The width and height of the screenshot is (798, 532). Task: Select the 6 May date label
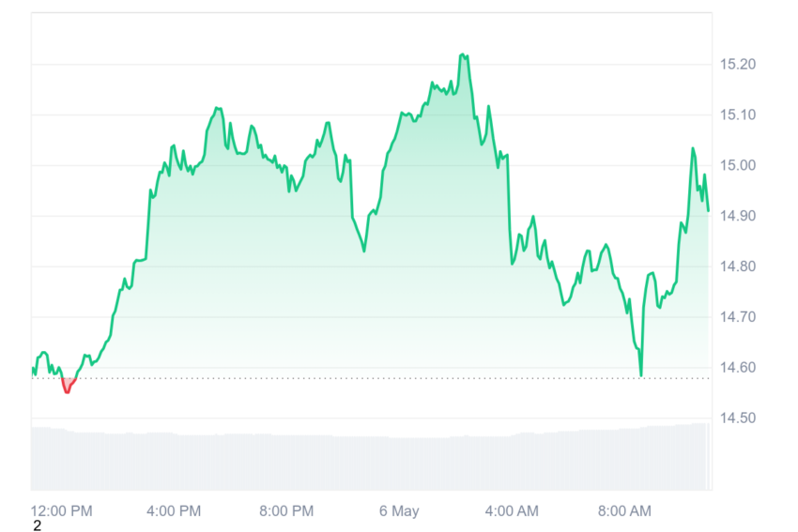(399, 510)
